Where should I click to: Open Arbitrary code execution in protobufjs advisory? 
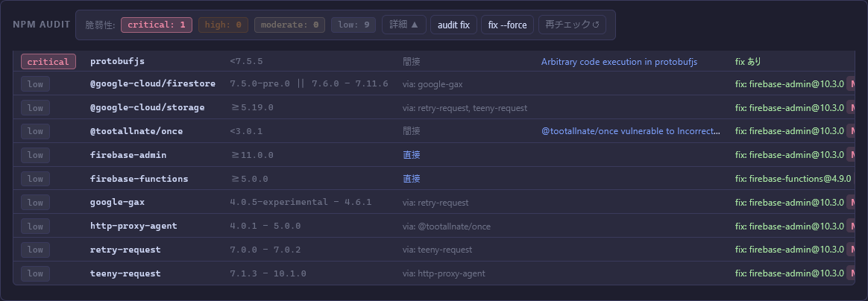coord(619,62)
